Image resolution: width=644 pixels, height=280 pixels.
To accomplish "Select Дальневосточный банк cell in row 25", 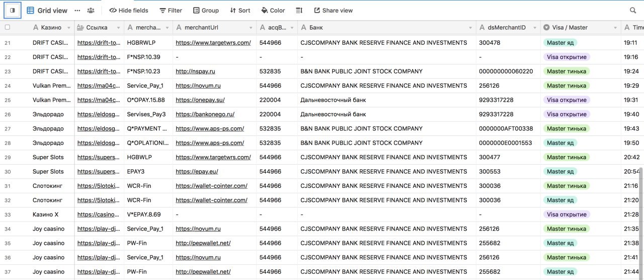I will tap(386, 100).
